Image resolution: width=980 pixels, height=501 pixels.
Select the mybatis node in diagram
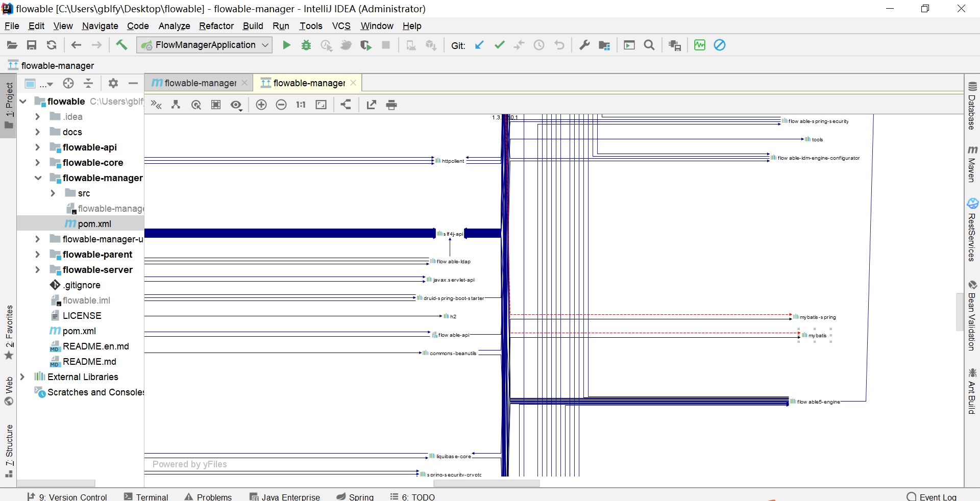pos(815,335)
